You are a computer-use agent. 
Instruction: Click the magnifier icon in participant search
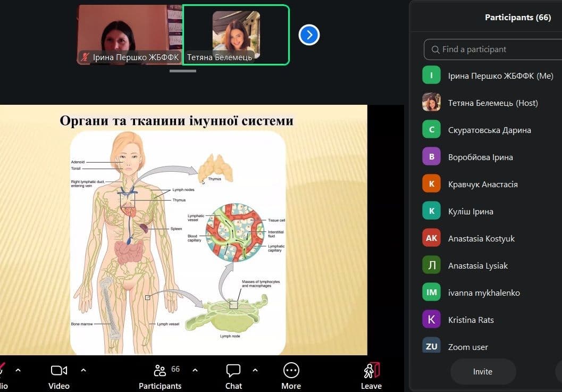point(435,49)
